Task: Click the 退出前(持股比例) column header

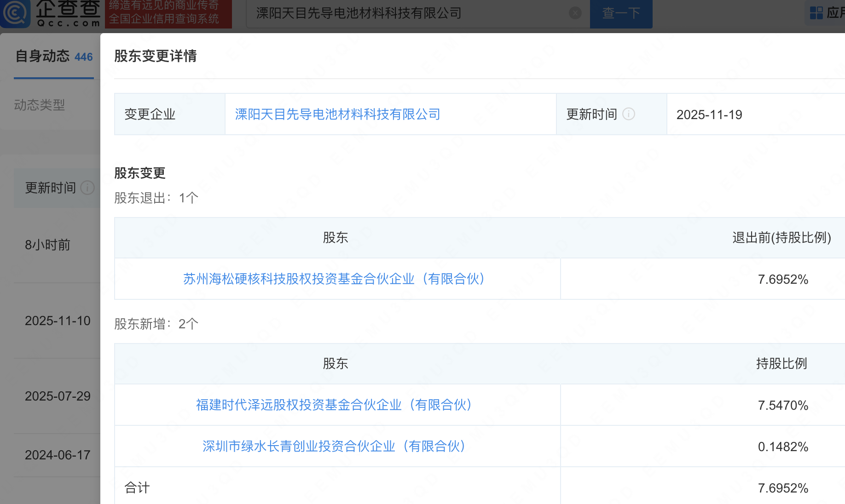Action: [x=781, y=237]
